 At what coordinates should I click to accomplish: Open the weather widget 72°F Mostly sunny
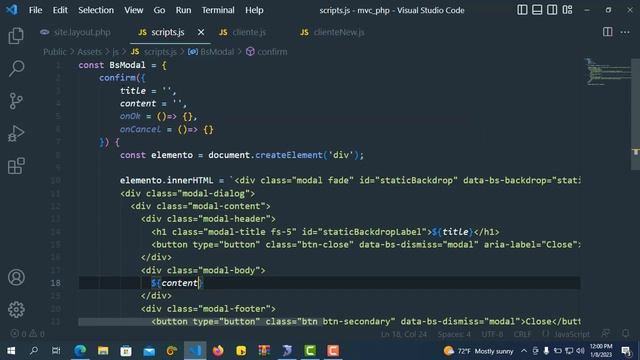point(478,351)
